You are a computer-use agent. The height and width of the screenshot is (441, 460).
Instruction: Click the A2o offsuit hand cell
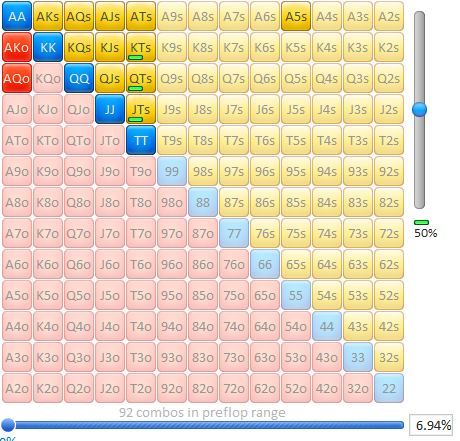pyautogui.click(x=17, y=388)
